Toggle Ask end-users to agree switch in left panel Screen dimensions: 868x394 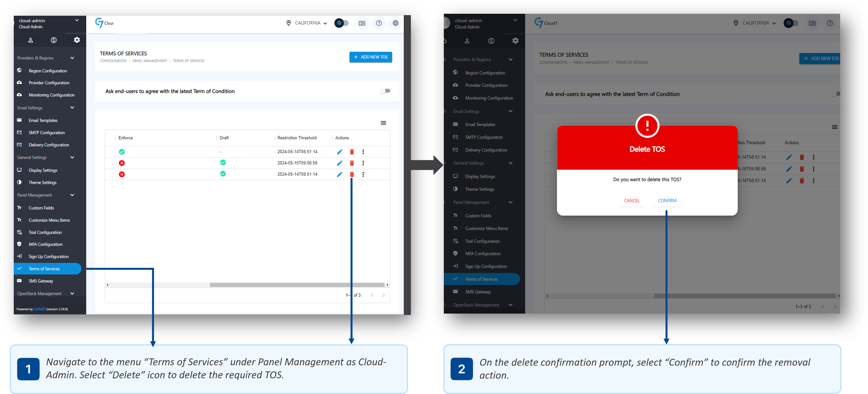point(385,91)
